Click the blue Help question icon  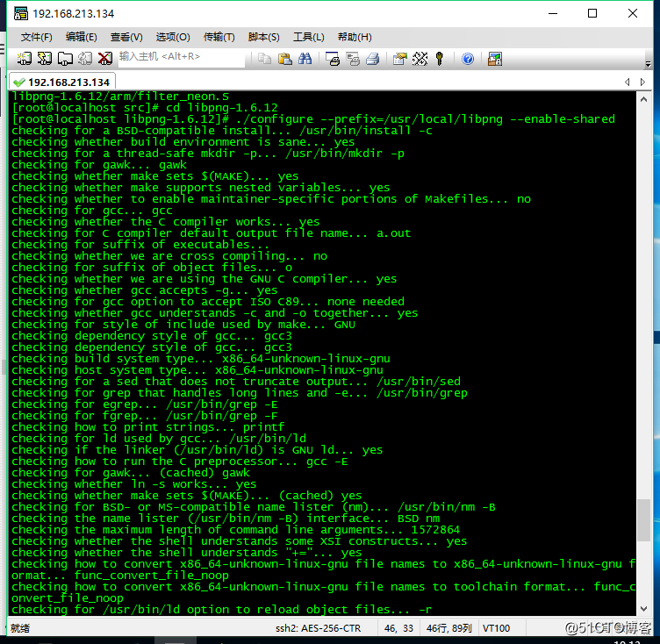click(468, 59)
